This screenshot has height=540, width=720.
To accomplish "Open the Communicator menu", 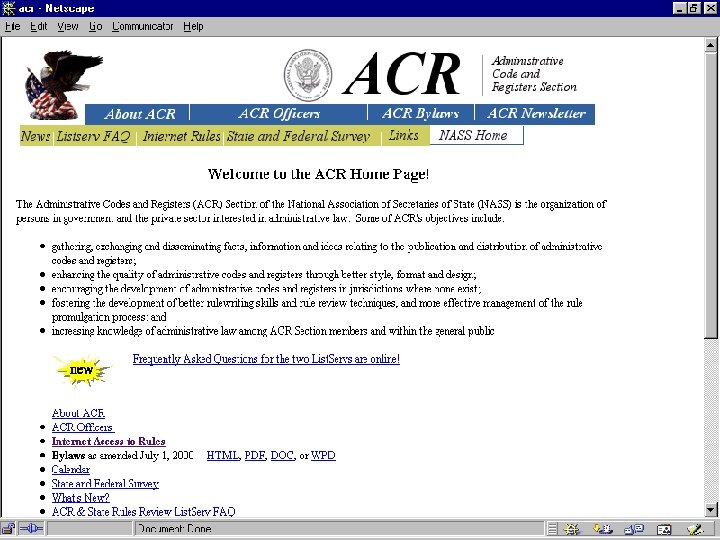I will point(142,27).
